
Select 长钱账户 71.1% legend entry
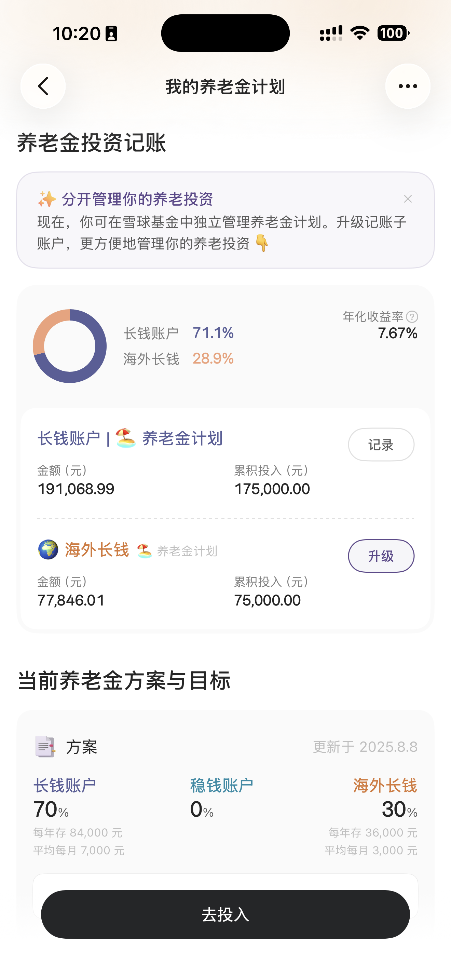[x=178, y=333]
